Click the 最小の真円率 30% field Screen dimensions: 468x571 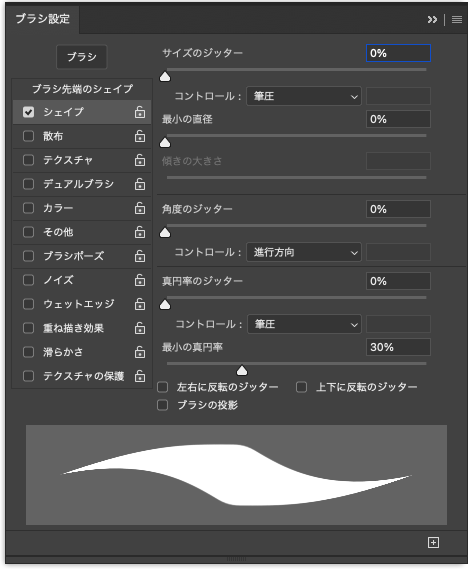pyautogui.click(x=398, y=347)
